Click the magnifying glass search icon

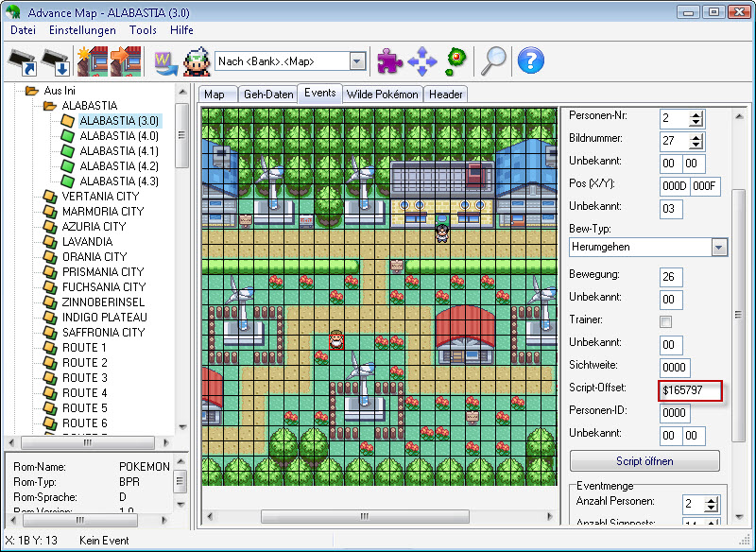click(x=493, y=61)
